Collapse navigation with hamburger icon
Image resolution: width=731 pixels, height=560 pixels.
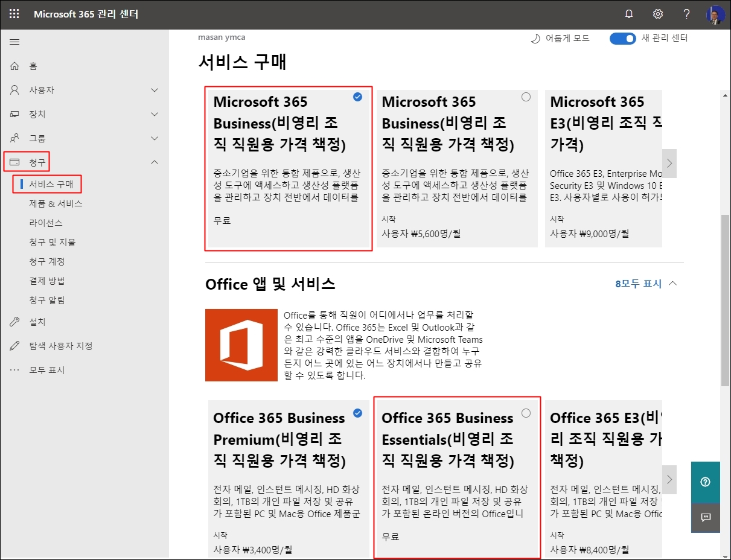[x=14, y=42]
